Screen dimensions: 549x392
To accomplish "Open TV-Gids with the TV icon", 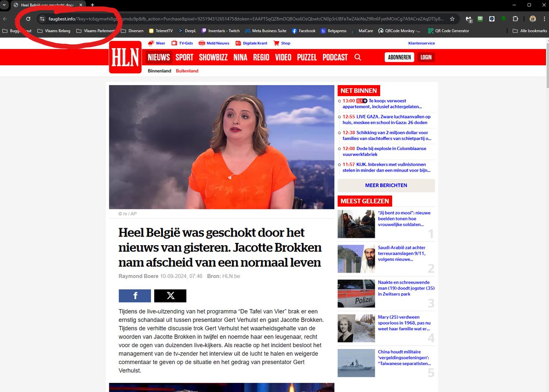I will 182,43.
